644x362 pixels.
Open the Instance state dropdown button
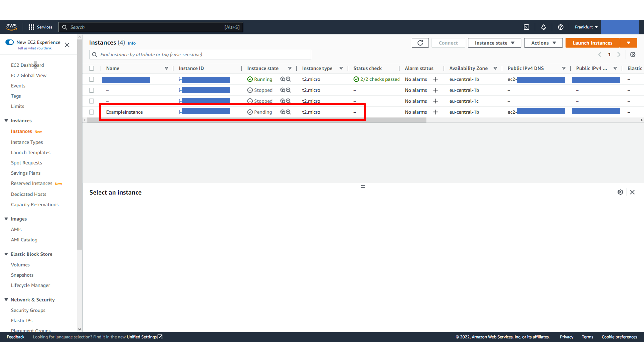click(x=494, y=43)
